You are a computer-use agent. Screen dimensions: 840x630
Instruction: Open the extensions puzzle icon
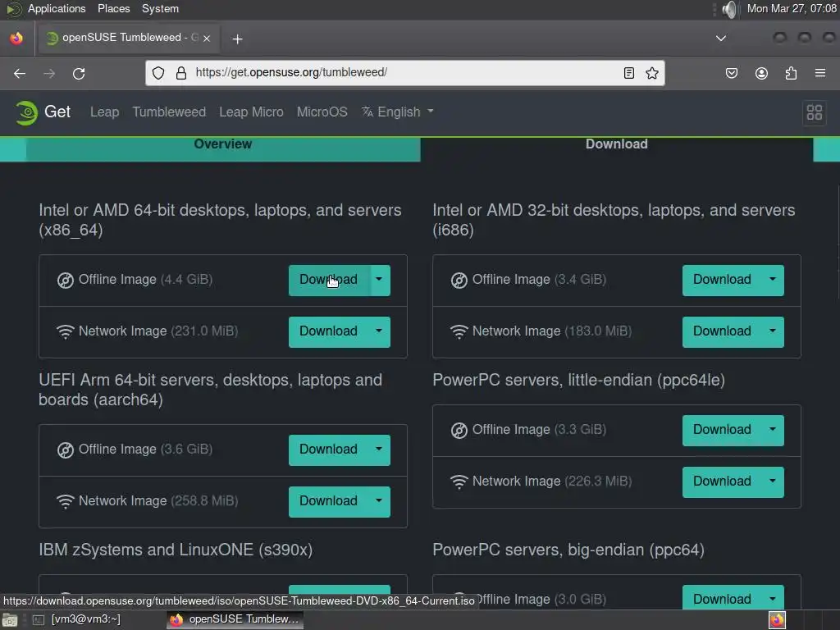[x=791, y=73]
